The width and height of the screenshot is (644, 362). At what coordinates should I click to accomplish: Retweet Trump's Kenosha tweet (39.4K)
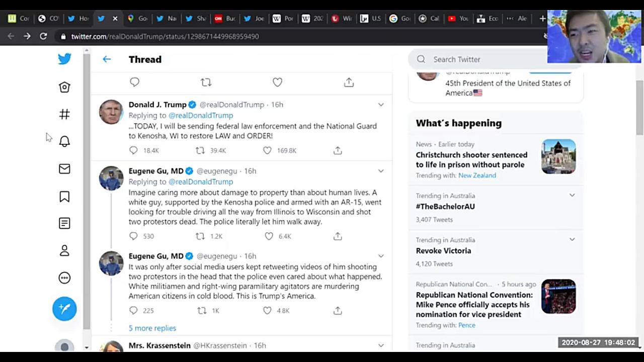pyautogui.click(x=200, y=150)
